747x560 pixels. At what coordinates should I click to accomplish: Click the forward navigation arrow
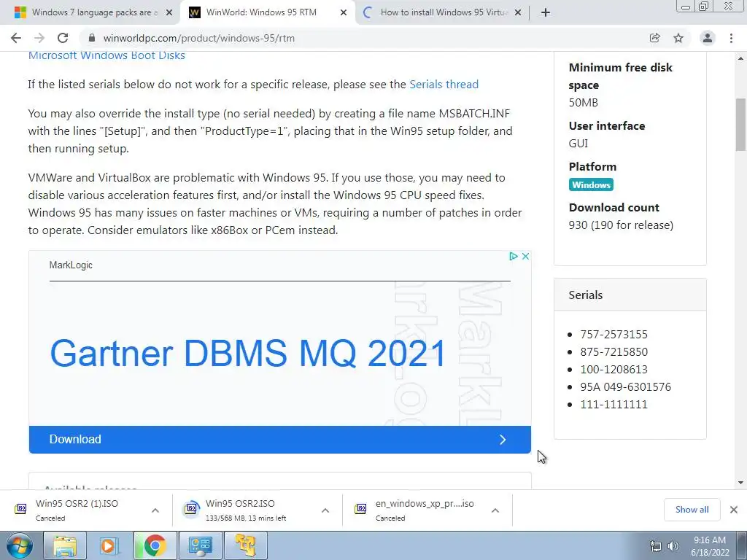(39, 38)
